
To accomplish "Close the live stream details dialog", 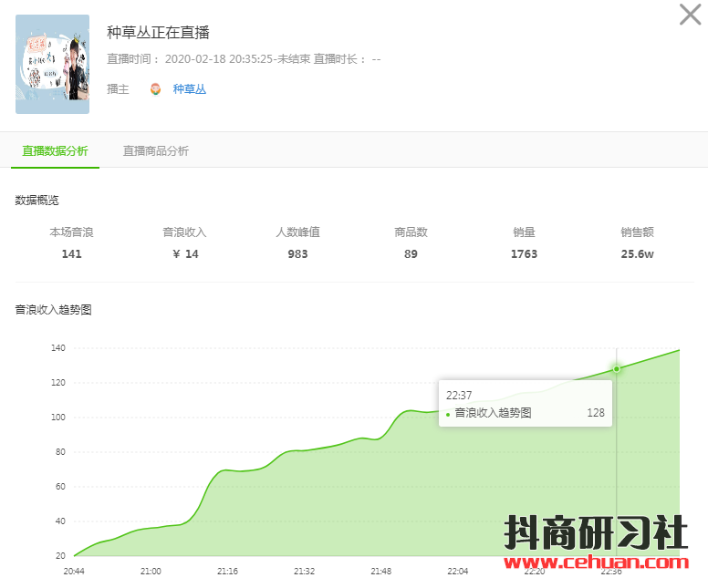I will (x=691, y=15).
